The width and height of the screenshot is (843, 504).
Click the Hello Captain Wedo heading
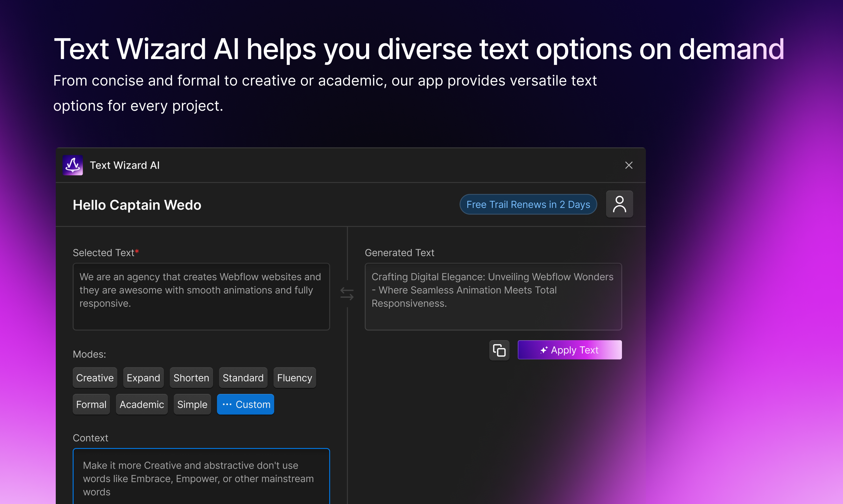pos(137,205)
